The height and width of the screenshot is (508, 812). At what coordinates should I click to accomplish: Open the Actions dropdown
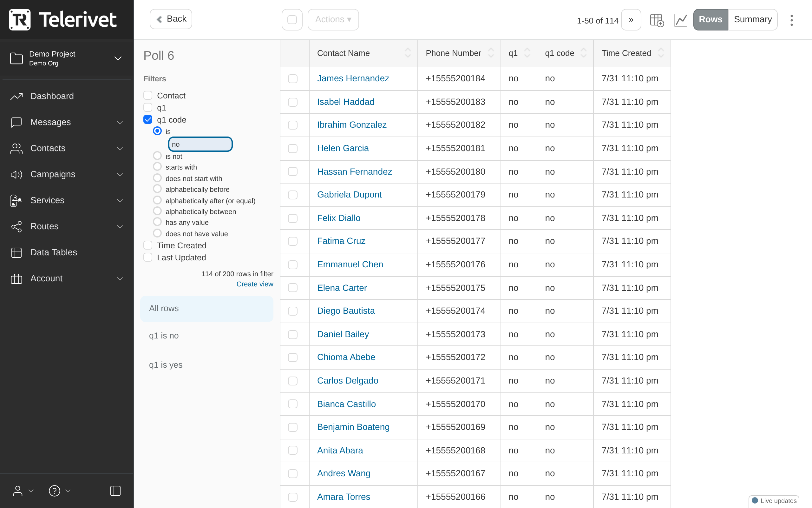(x=333, y=19)
